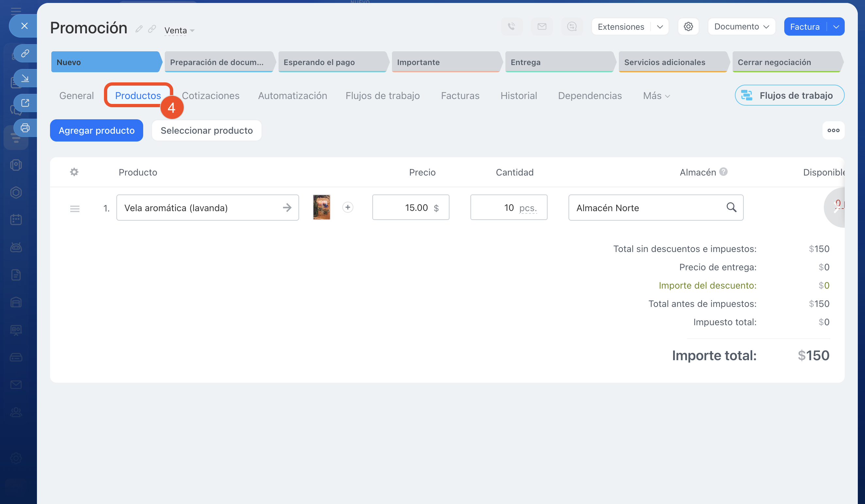Open table column settings gear icon
865x504 pixels.
74,172
